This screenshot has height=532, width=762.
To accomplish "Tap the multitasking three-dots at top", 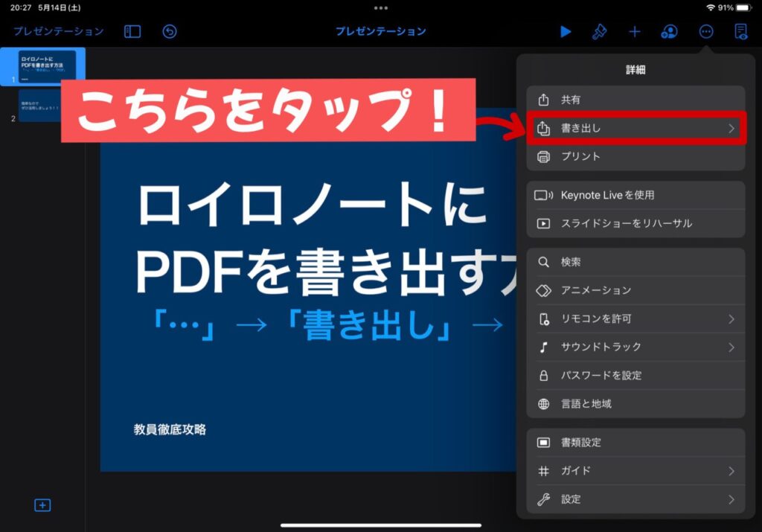I will pos(381,7).
